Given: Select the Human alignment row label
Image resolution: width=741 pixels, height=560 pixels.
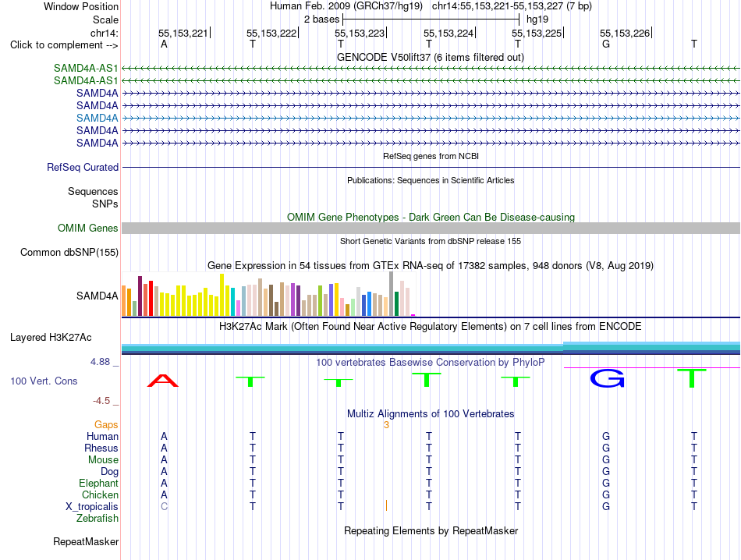Looking at the screenshot, I should click(x=102, y=436).
